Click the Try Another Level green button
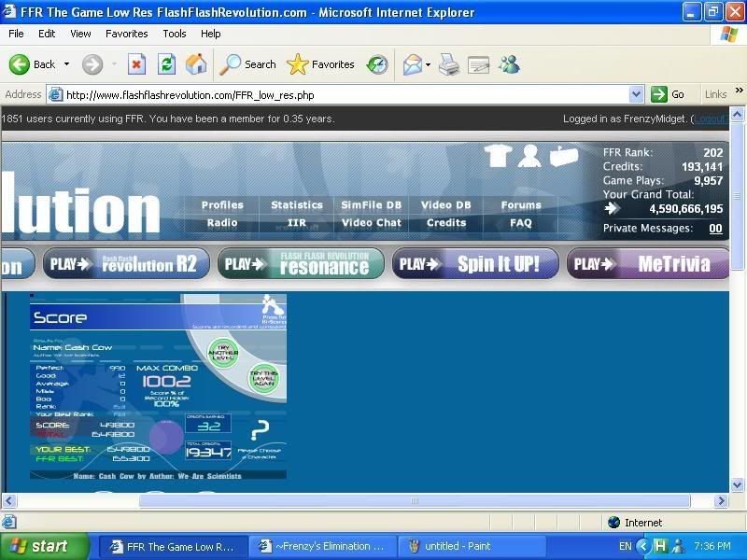The height and width of the screenshot is (560, 747). 223,353
